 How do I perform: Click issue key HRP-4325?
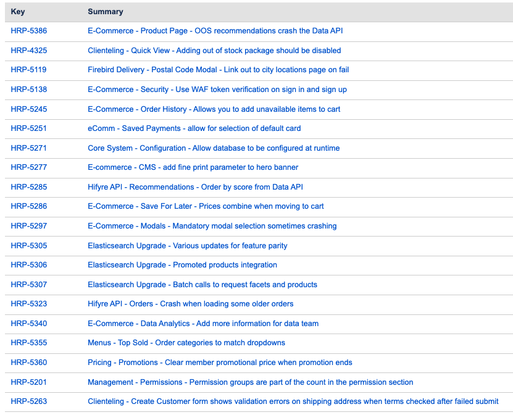tap(29, 51)
